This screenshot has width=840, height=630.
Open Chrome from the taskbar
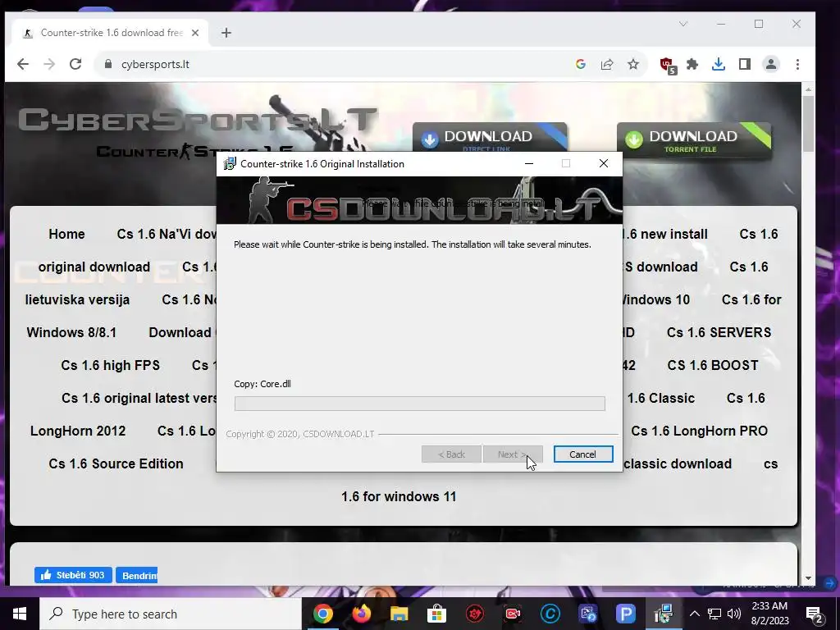pyautogui.click(x=322, y=614)
